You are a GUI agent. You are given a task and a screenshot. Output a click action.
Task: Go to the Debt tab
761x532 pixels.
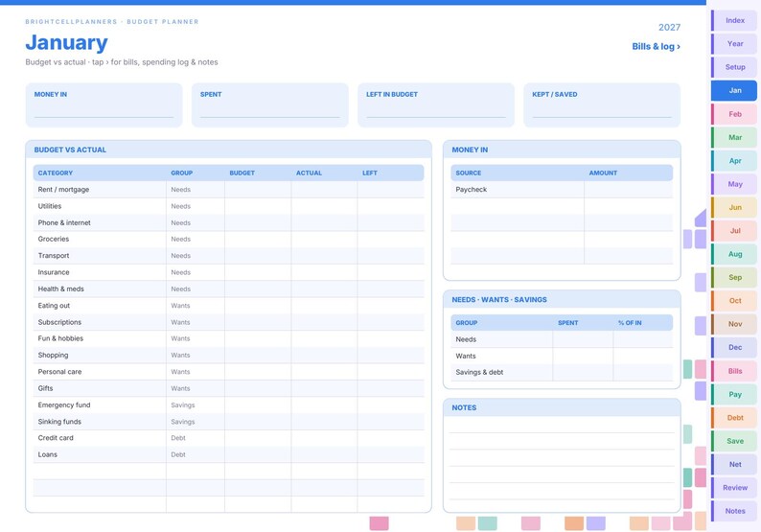(x=734, y=417)
